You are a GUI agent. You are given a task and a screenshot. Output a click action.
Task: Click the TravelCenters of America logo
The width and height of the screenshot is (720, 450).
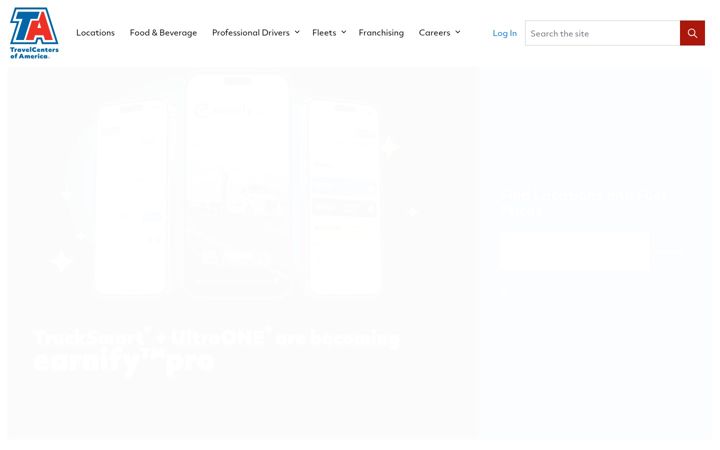34,33
